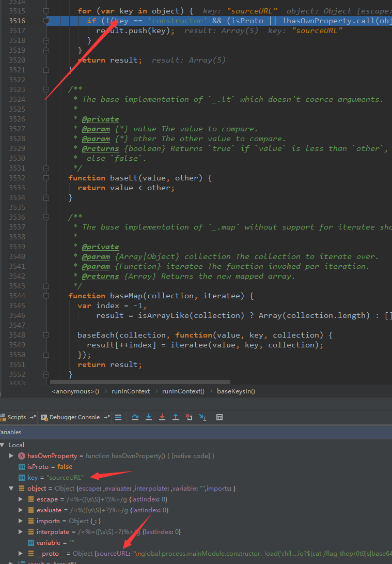
Task: Select the variable = "" row
Action: 196,542
